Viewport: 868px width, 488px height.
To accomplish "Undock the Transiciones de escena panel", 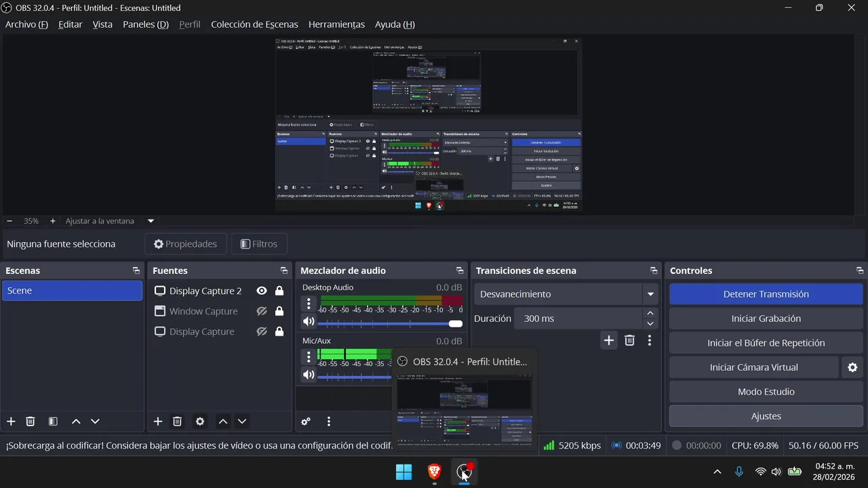I will pyautogui.click(x=654, y=270).
